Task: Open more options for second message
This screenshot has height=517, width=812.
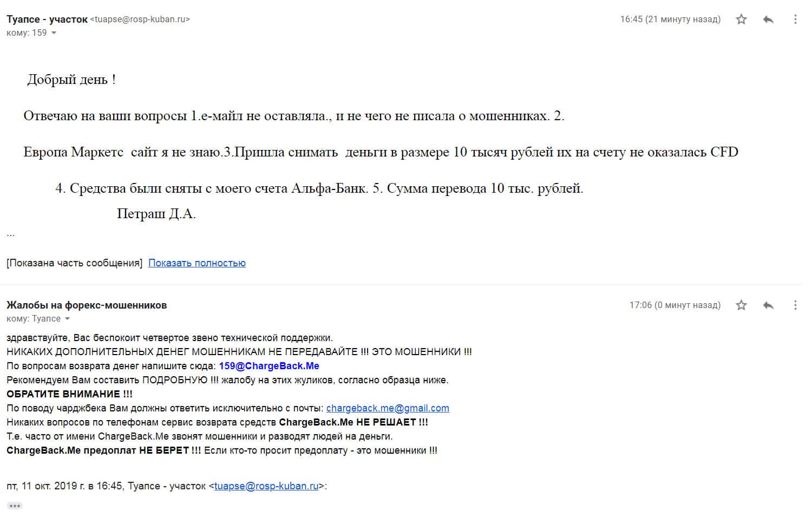Action: [x=795, y=305]
